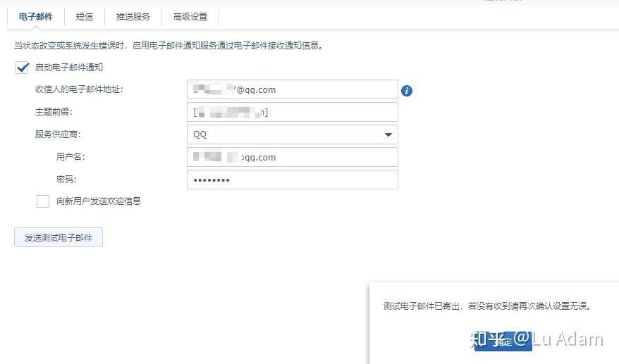Image resolution: width=619 pixels, height=364 pixels.
Task: Confirm the test email dialog with 确定
Action: (x=503, y=341)
